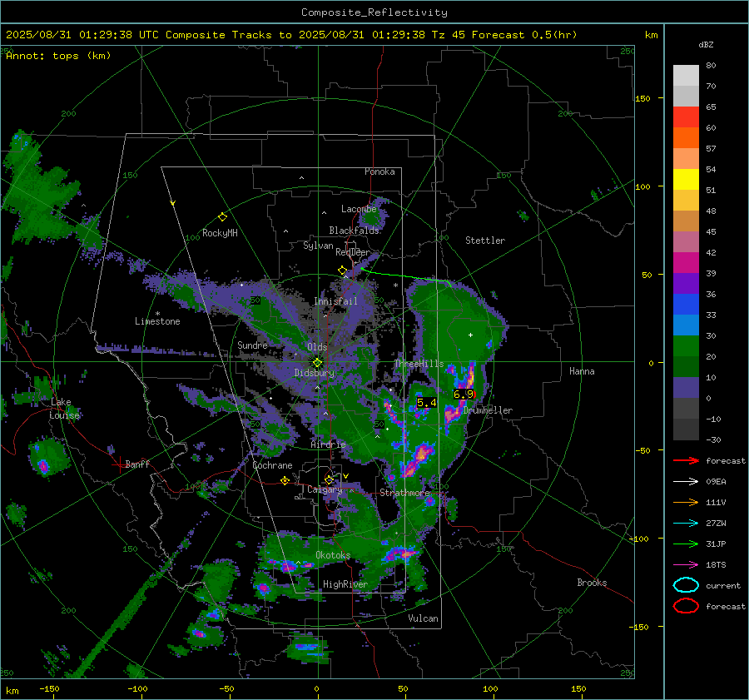Click the Strathmore label
The height and width of the screenshot is (700, 749).
pos(405,493)
